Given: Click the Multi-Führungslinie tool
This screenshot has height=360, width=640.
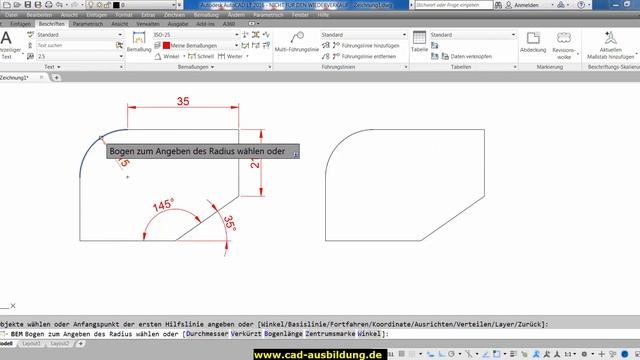Looking at the screenshot, I should tap(297, 42).
